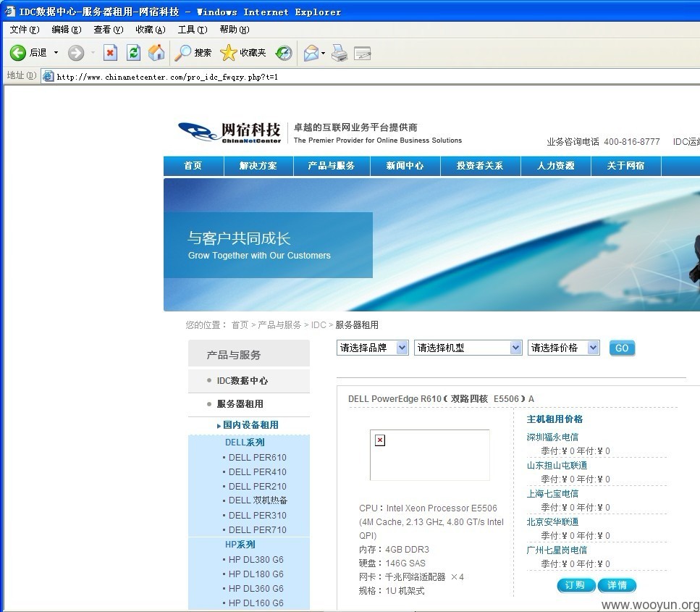
Task: Open 人力资源 navigation tab
Action: 556,166
